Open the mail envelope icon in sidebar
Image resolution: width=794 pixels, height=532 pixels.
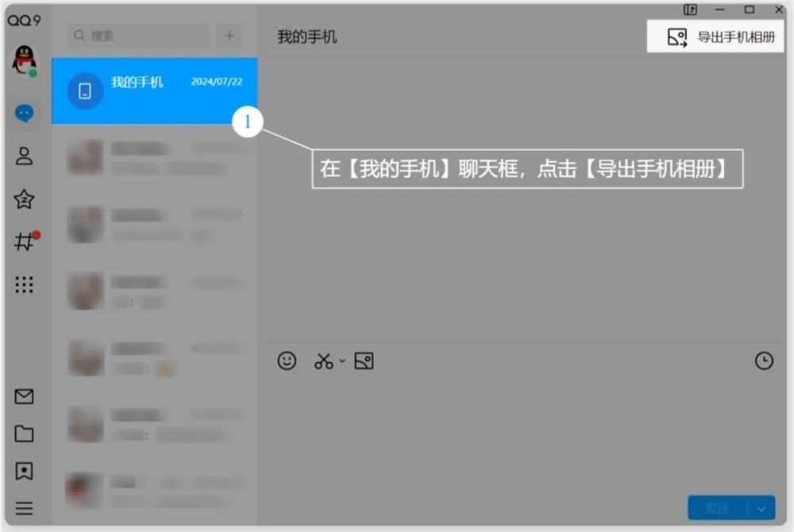(25, 396)
